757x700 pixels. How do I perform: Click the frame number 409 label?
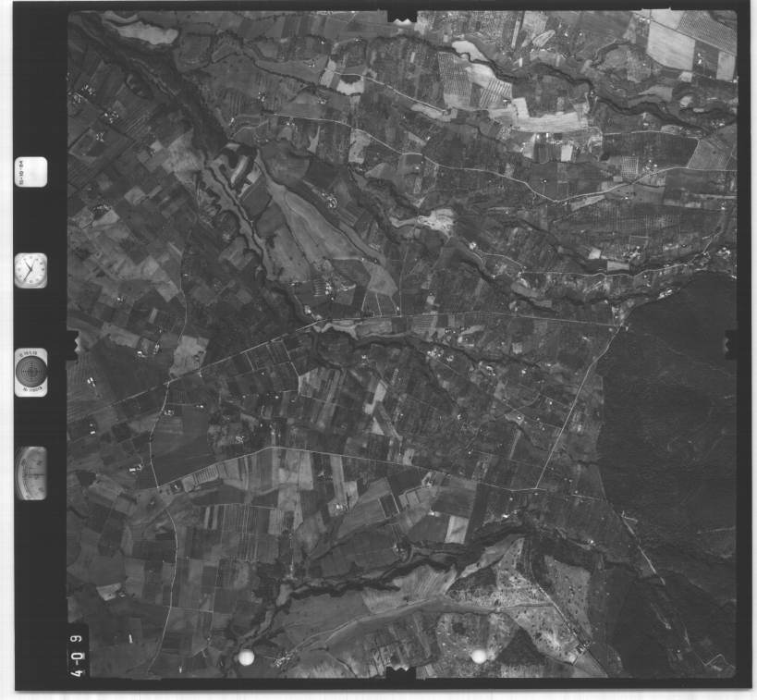click(78, 653)
